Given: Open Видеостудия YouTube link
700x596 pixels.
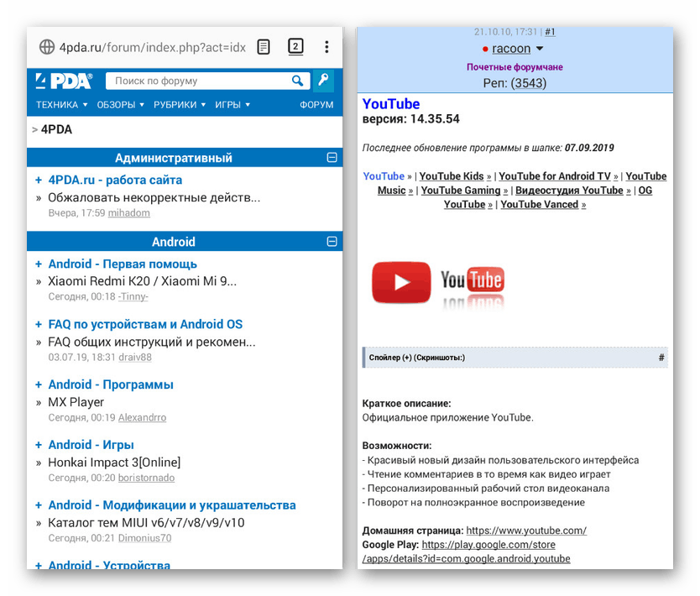Looking at the screenshot, I should [x=573, y=191].
